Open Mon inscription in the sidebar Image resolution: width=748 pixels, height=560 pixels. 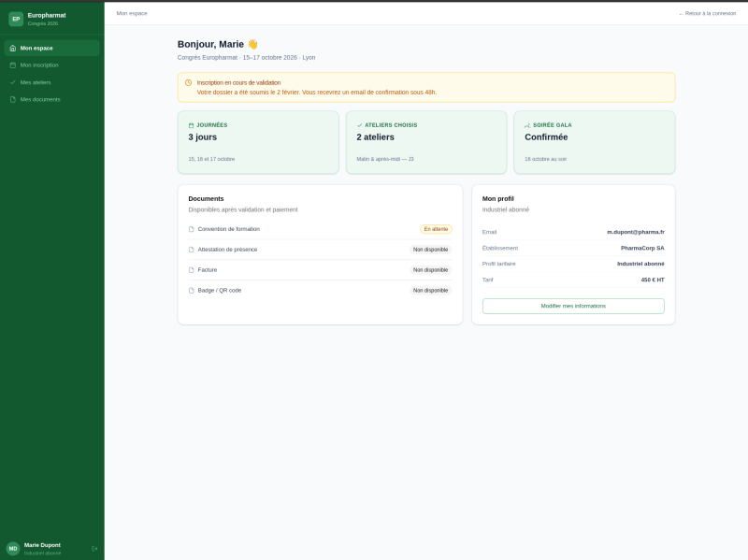click(x=39, y=65)
